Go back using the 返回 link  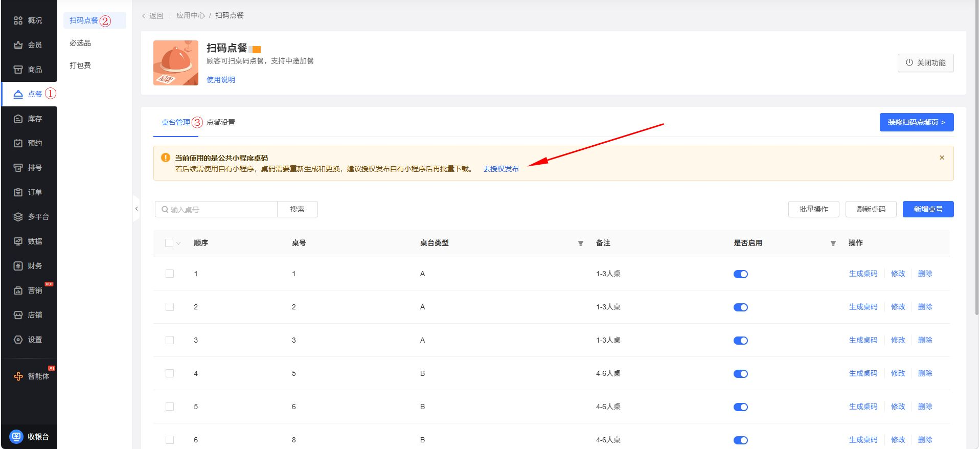152,16
